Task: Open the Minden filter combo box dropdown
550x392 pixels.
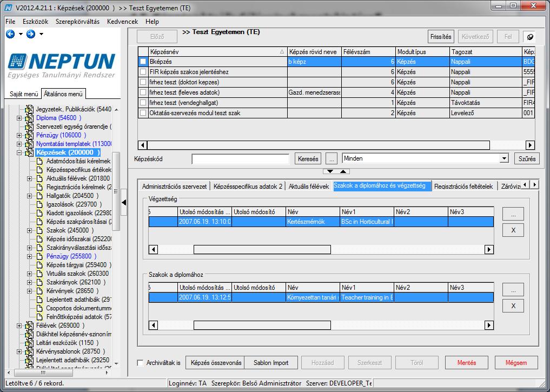Action: coord(504,158)
